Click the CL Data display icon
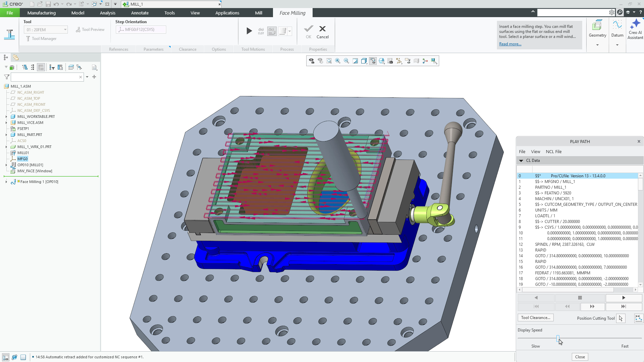The width and height of the screenshot is (644, 362). 261,31
